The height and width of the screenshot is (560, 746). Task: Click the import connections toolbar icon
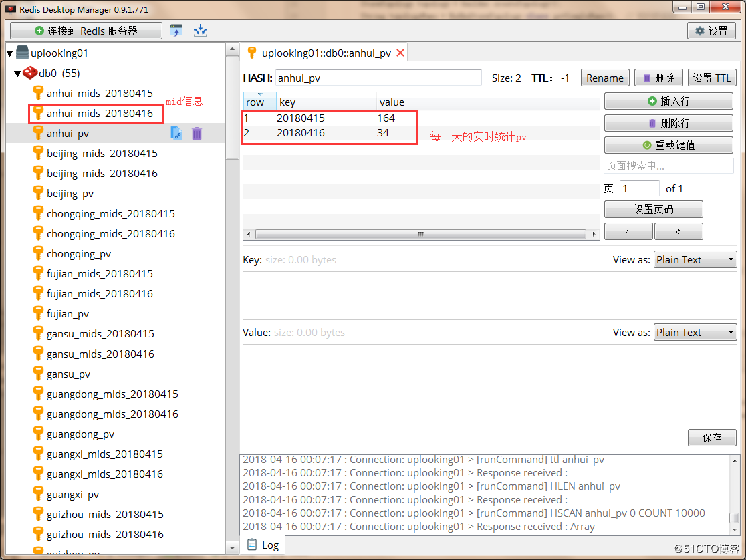tap(176, 31)
